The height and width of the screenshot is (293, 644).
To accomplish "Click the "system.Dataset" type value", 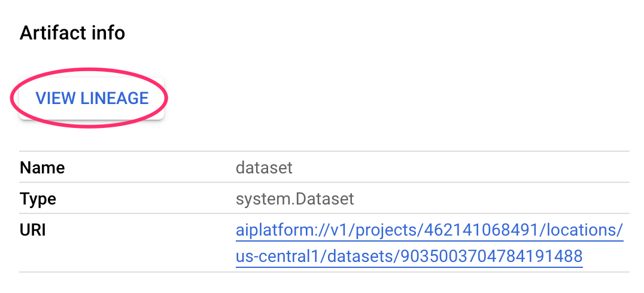I will pos(295,199).
